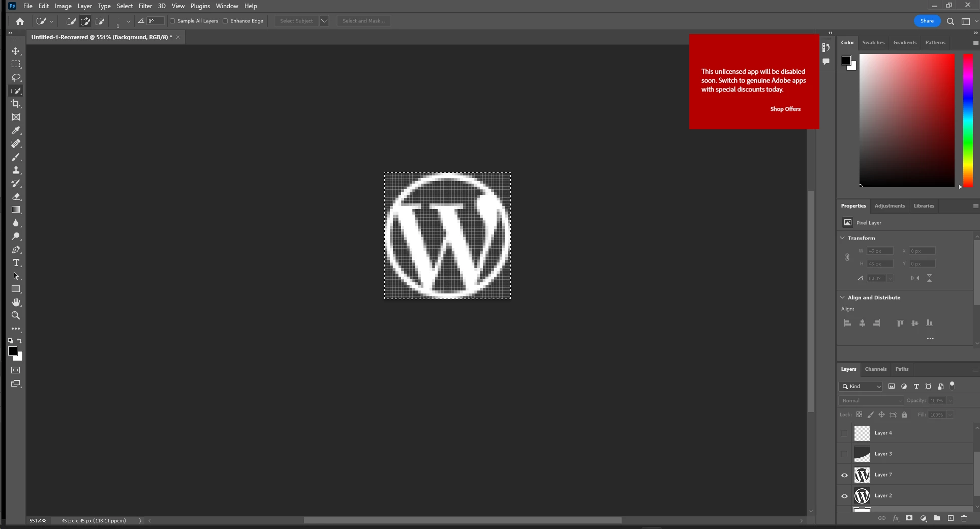This screenshot has height=529, width=980.
Task: Open the Image menu
Action: coord(63,6)
